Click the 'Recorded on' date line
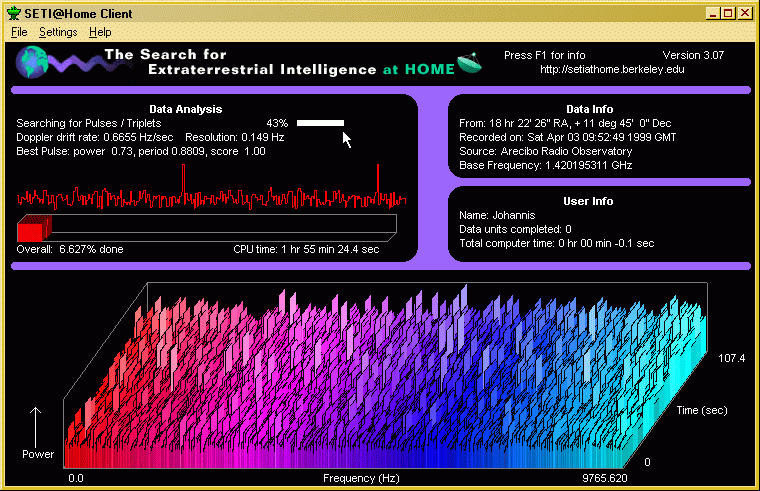The image size is (760, 491). click(568, 137)
